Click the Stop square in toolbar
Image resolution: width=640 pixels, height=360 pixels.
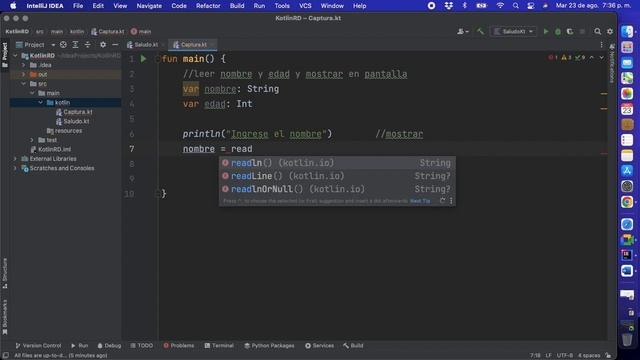point(582,31)
